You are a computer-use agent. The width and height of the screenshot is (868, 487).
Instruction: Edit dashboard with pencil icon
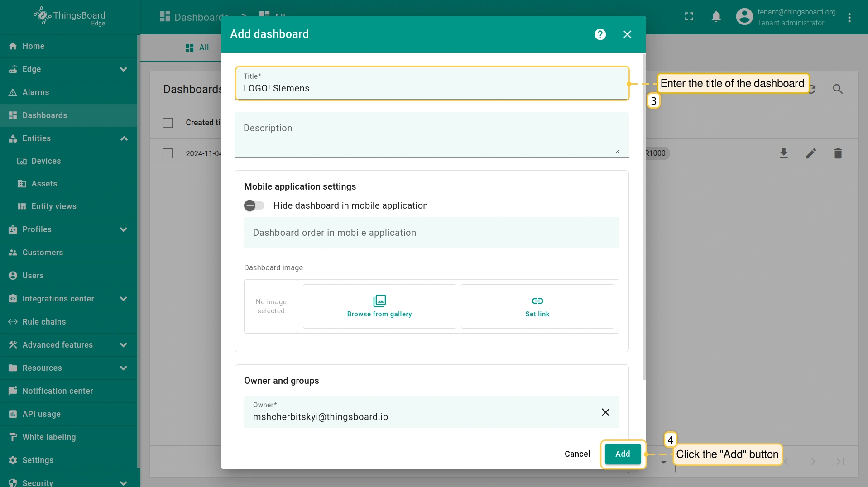(x=811, y=153)
